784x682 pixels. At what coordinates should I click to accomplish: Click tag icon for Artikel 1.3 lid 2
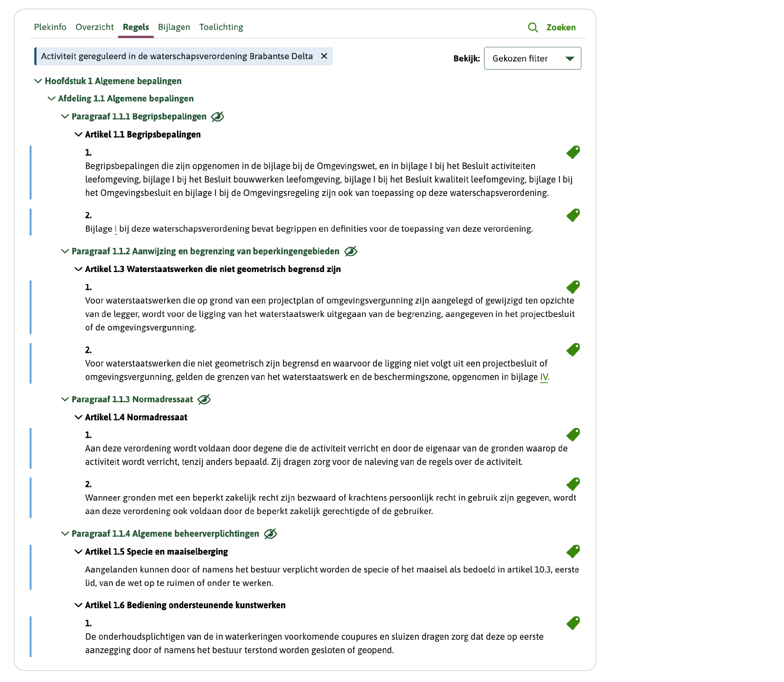[573, 350]
